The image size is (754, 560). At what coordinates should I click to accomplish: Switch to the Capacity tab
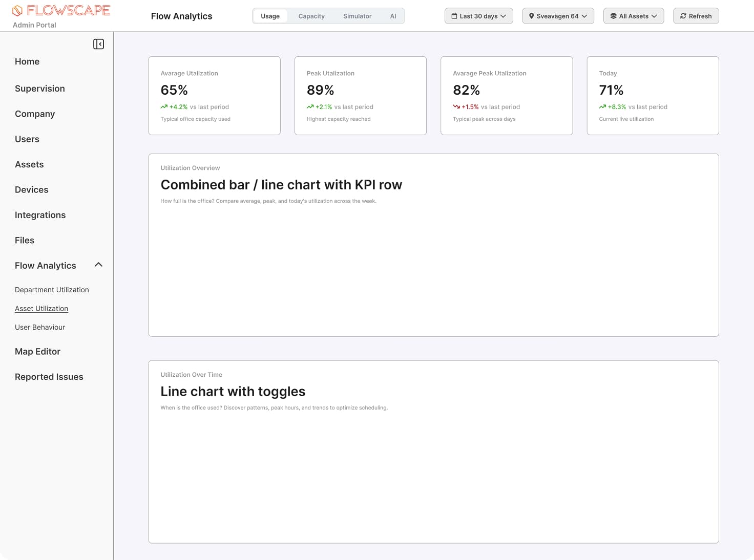click(x=311, y=16)
